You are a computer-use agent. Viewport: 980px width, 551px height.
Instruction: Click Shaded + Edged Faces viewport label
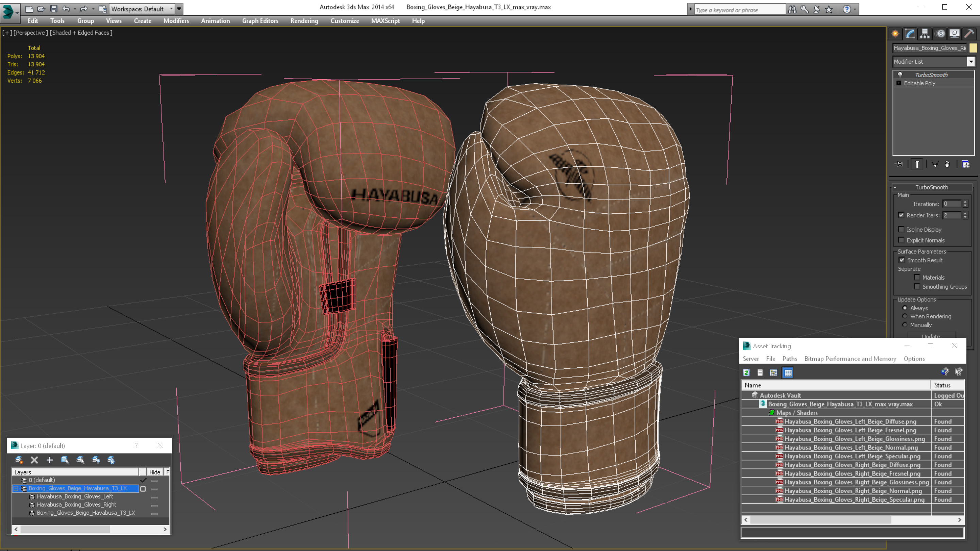[x=81, y=33]
